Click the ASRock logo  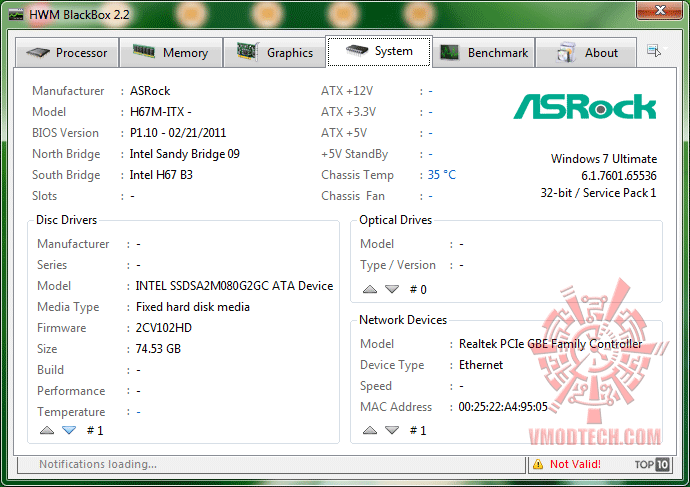[585, 106]
